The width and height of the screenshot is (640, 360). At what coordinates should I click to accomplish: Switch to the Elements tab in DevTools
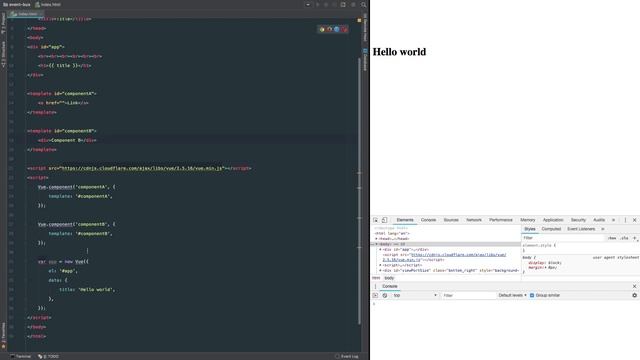[x=405, y=220]
